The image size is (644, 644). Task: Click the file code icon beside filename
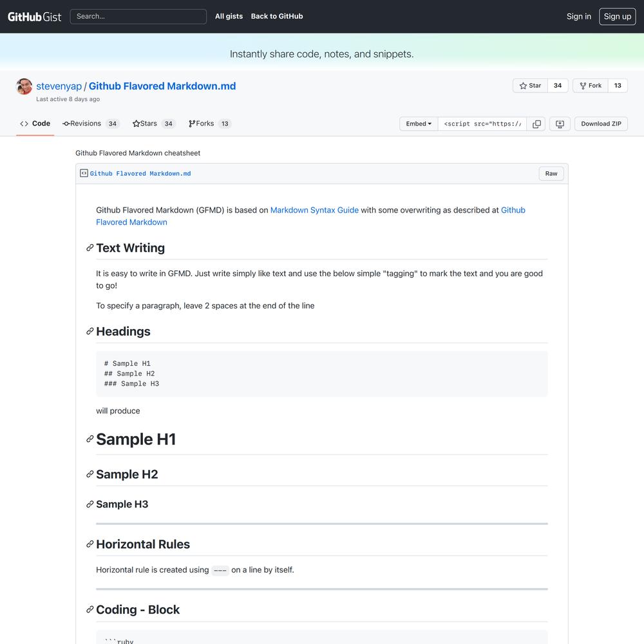84,173
